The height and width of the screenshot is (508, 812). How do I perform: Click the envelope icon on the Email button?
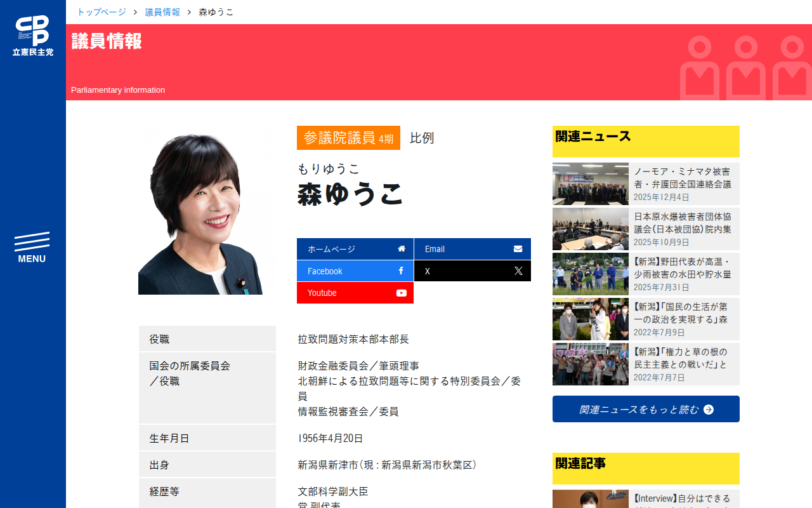click(518, 249)
